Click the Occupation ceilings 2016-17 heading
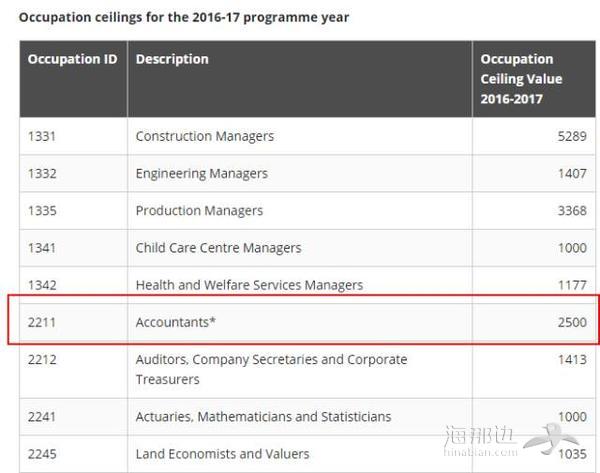Viewport: 600px width, 473px height. coord(184,18)
